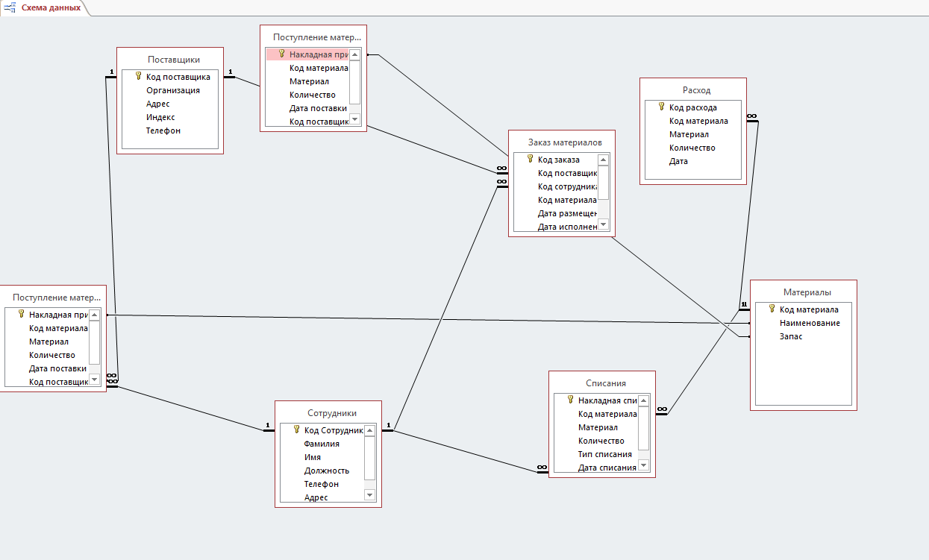
Task: Click scroll down arrow in Заказ материалов
Action: [603, 225]
